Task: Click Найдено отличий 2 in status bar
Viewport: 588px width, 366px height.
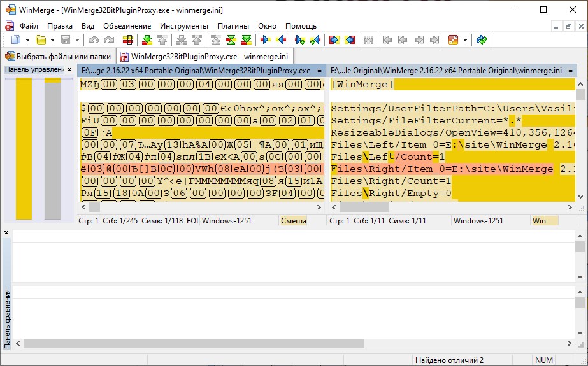Action: point(449,360)
